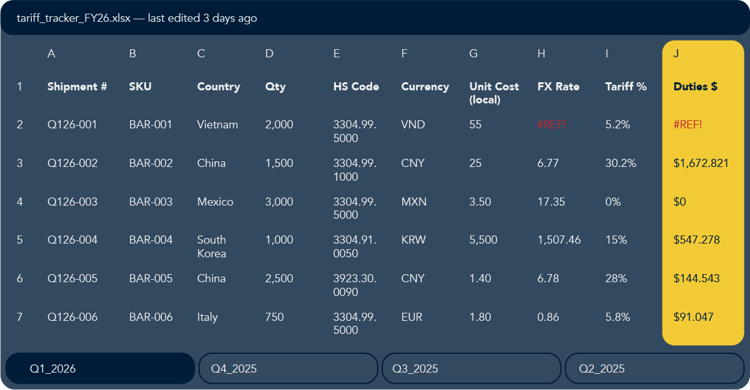Image resolution: width=750 pixels, height=390 pixels.
Task: Select row 7 number header
Action: 20,317
